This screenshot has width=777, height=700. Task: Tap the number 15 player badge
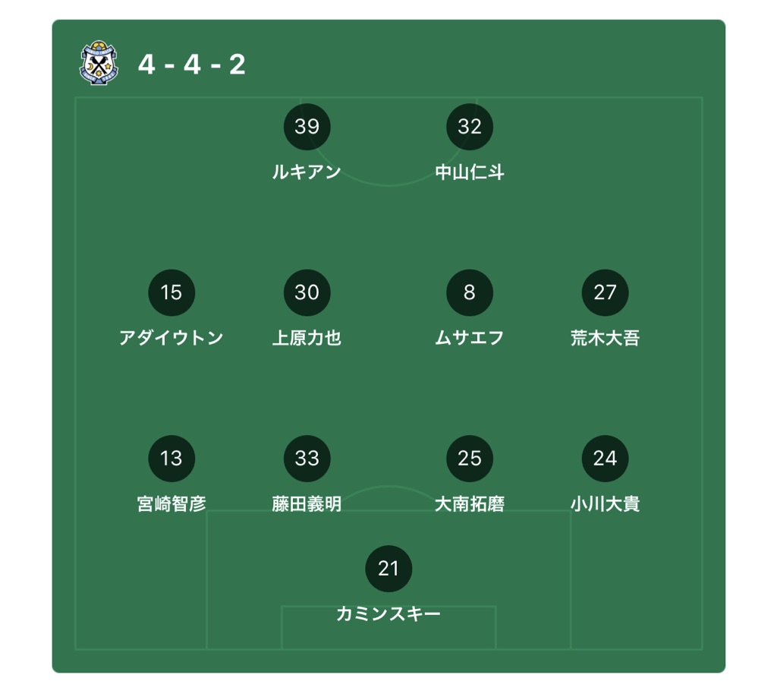[x=171, y=292]
